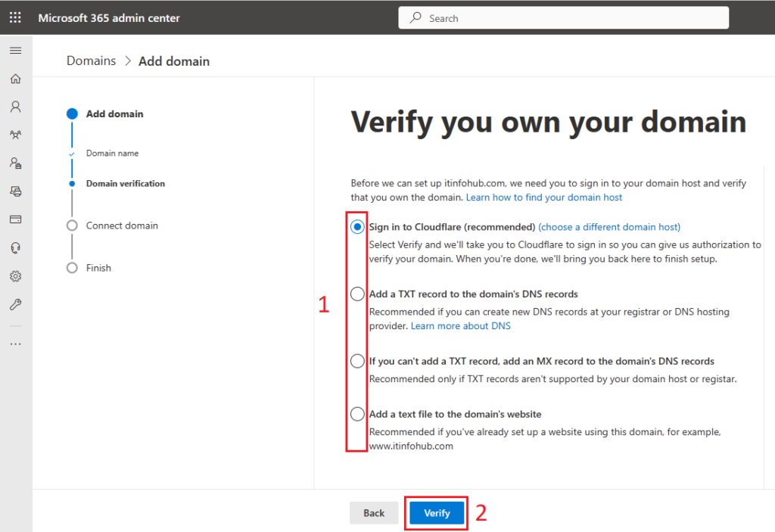
Task: Select the MX record verification method
Action: point(356,361)
